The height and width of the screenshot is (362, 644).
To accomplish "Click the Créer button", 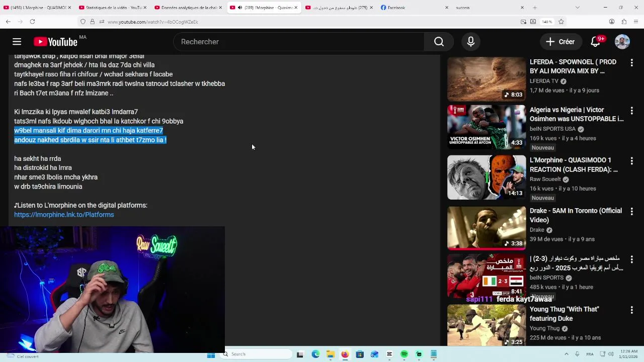I will tap(560, 42).
